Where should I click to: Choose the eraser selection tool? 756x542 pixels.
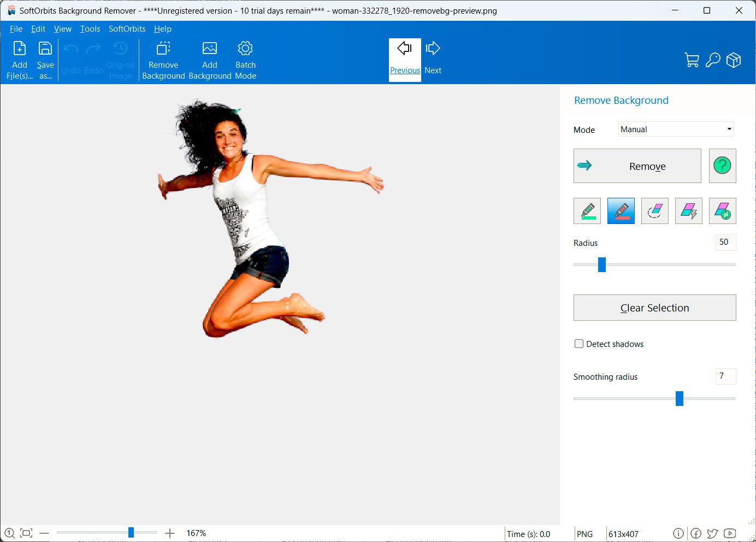pos(655,211)
